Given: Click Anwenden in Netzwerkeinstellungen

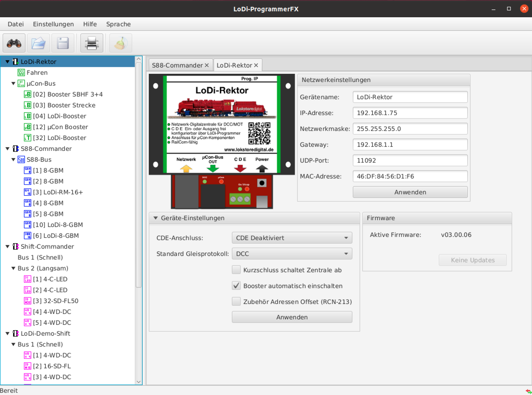Looking at the screenshot, I should 410,192.
